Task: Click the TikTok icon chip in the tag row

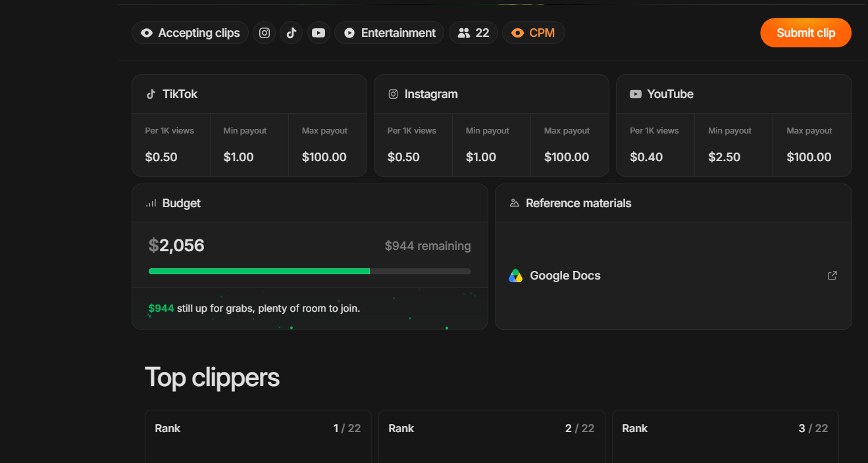Action: 292,33
